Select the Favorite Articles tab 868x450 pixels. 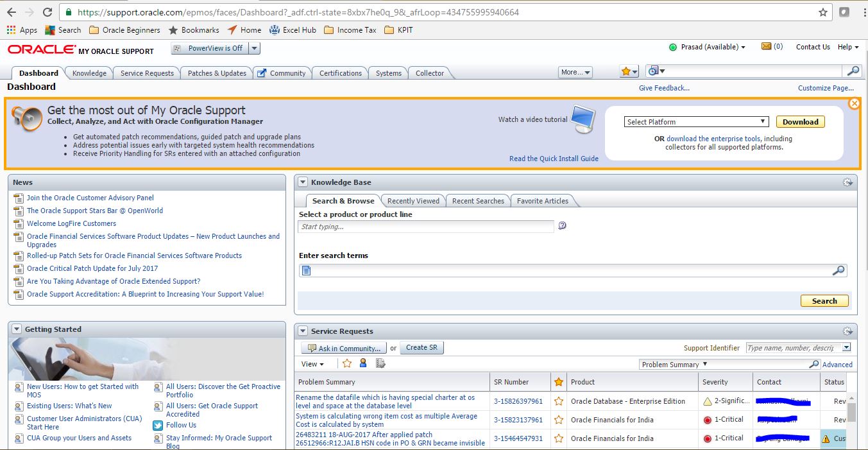click(543, 201)
